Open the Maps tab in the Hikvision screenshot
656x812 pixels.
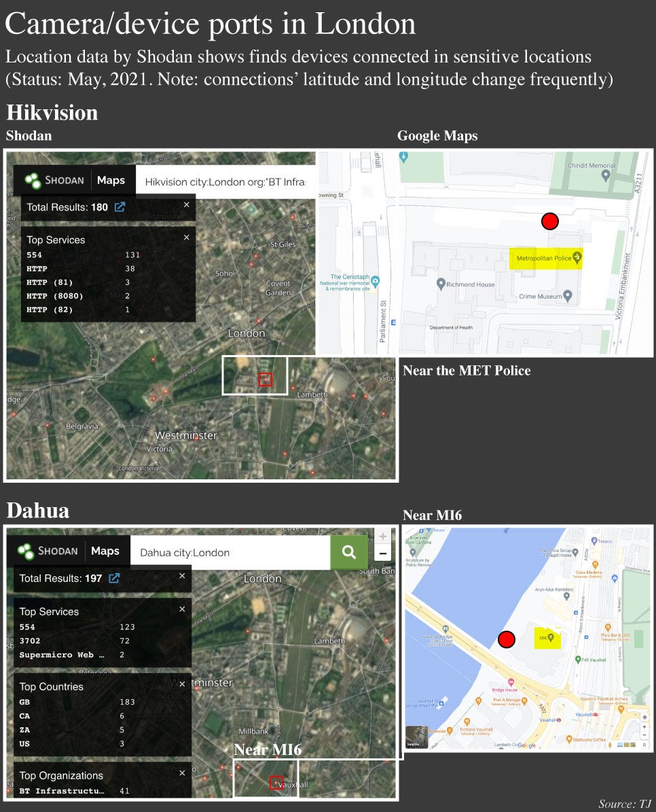(111, 180)
